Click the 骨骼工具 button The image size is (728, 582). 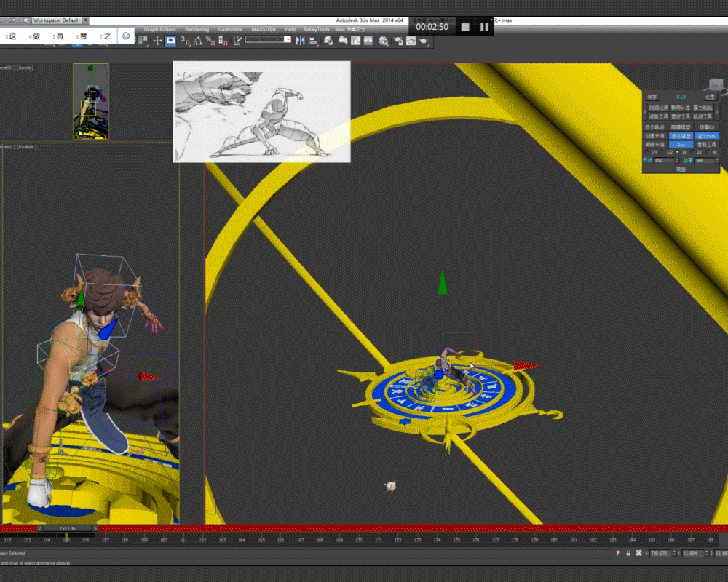click(707, 145)
